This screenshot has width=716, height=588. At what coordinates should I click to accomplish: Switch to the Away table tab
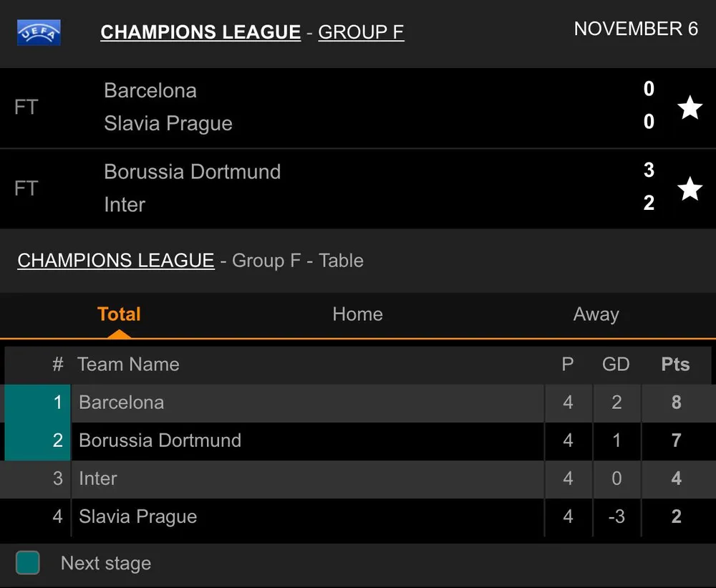coord(596,314)
